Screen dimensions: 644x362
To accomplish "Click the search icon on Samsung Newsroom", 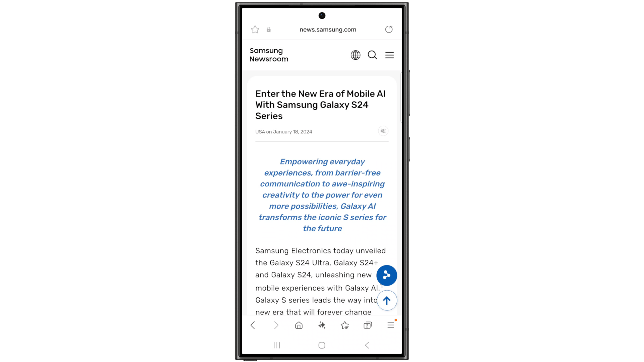I will click(x=372, y=55).
